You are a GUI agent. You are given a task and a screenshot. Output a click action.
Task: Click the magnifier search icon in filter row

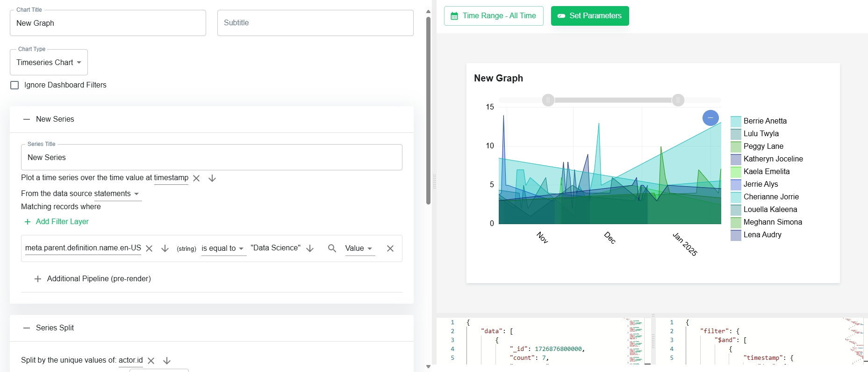tap(332, 248)
